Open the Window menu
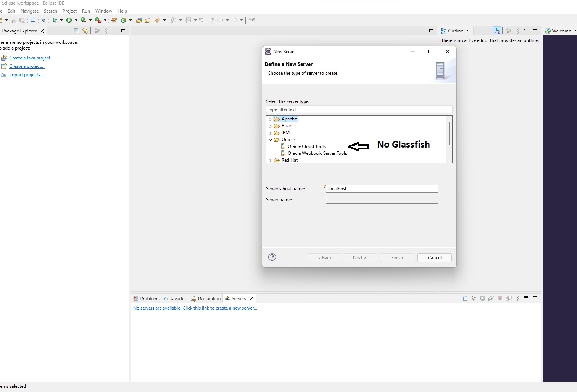 click(104, 11)
